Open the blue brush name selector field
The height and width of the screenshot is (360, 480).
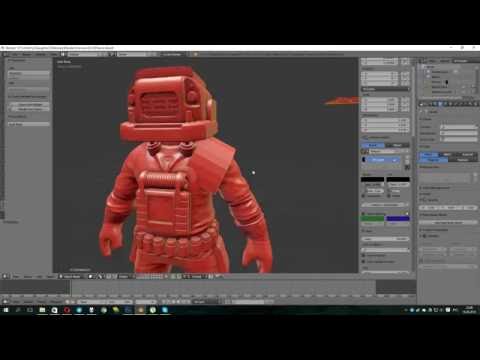(381, 160)
